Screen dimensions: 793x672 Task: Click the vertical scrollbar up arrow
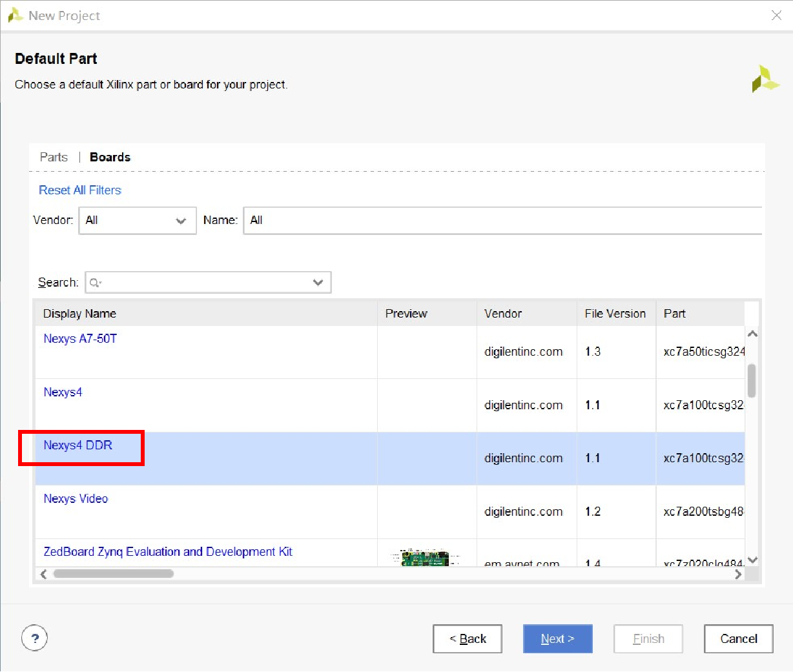[752, 334]
